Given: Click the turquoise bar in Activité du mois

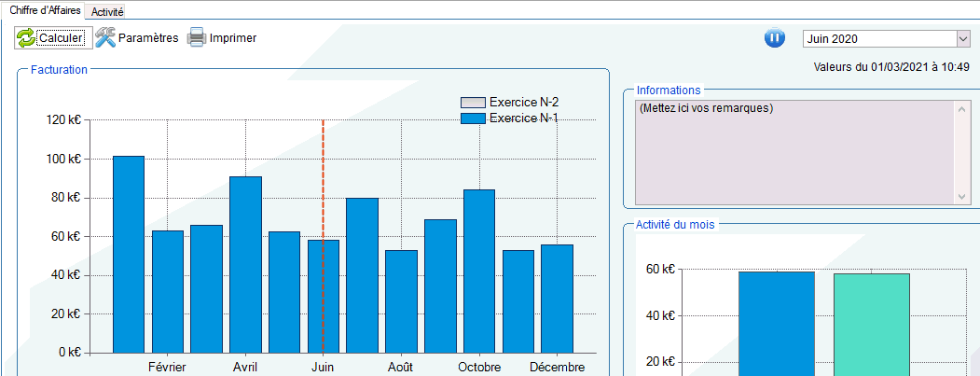Looking at the screenshot, I should point(871,325).
